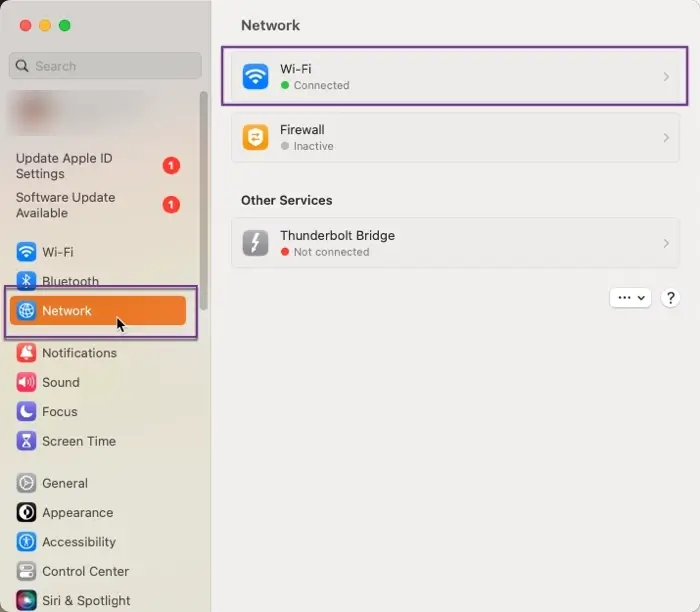Click the Focus moon icon
Screen dimensions: 700x612
(x=26, y=412)
